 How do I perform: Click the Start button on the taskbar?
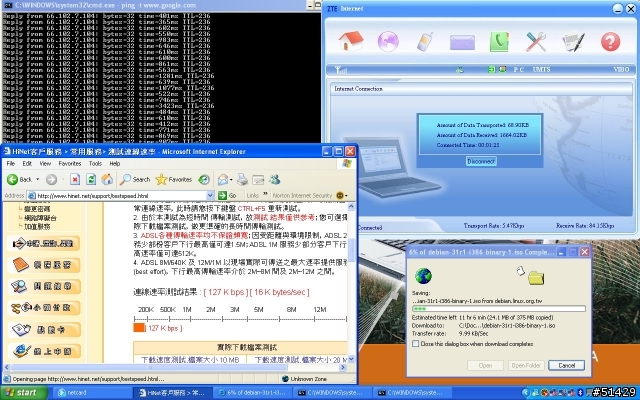coord(24,393)
